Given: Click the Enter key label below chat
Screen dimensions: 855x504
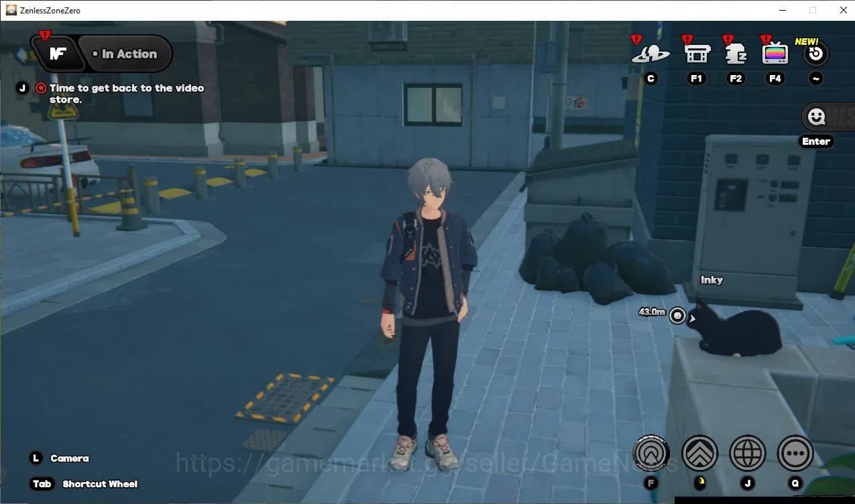Looking at the screenshot, I should (x=816, y=141).
